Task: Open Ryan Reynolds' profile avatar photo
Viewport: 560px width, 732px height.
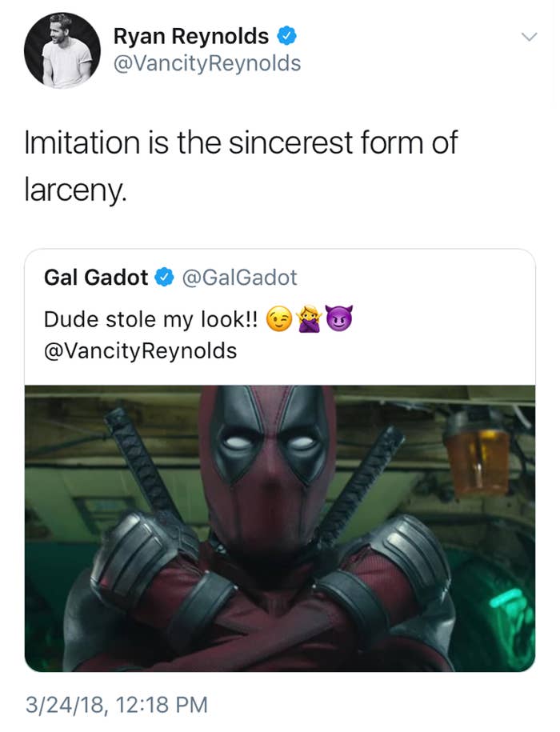Action: 62,50
